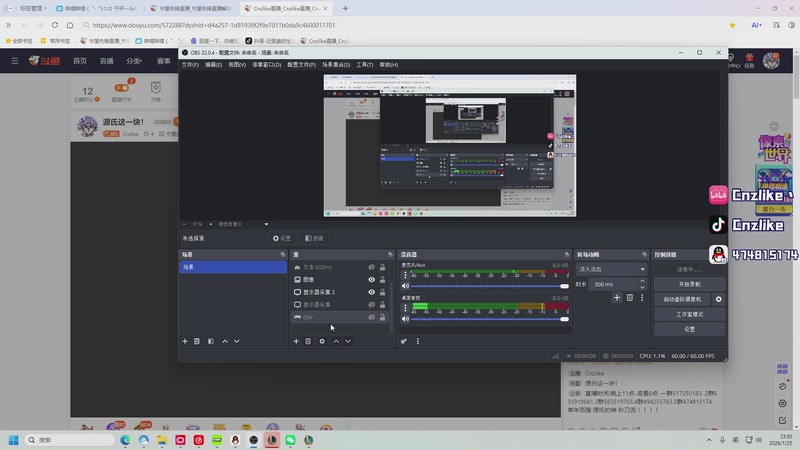Show the 显示器采集 source via eye icon
This screenshot has height=450, width=800.
pyautogui.click(x=371, y=305)
